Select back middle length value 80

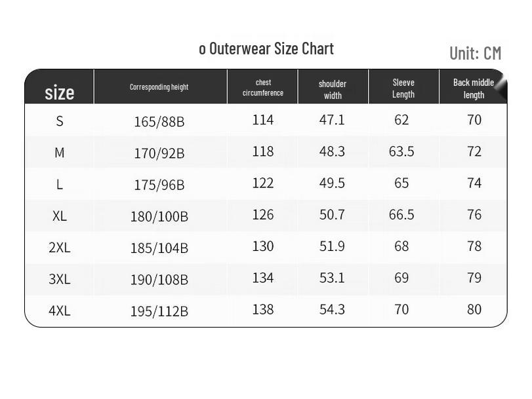[474, 309]
